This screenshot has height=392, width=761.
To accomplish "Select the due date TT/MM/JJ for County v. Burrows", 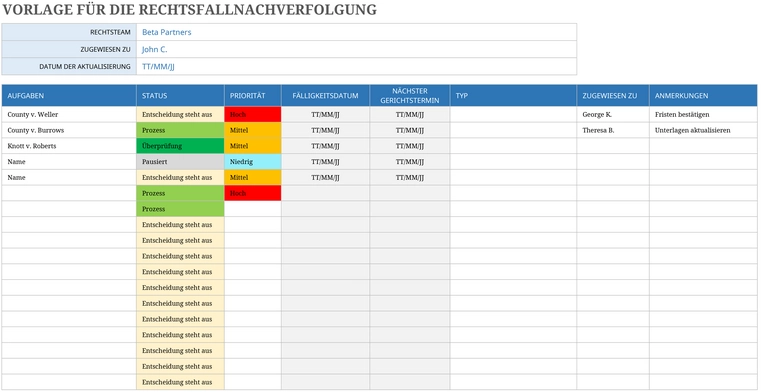I will point(325,130).
